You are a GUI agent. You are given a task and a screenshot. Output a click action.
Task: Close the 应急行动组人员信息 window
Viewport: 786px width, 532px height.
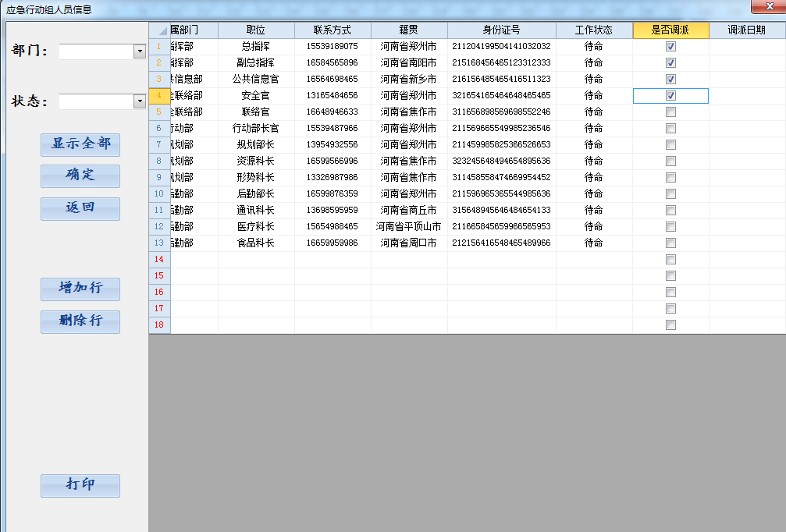(769, 6)
